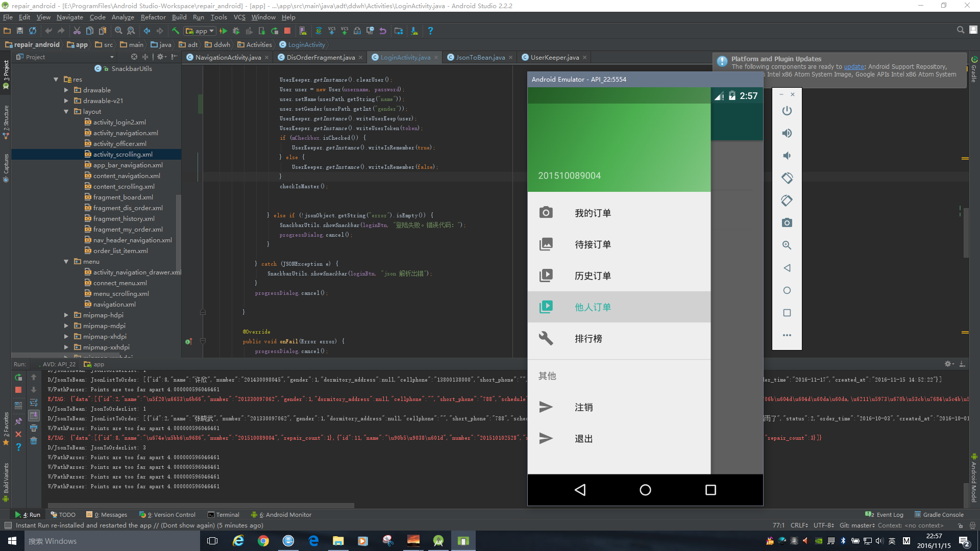The width and height of the screenshot is (980, 551).
Task: Tap the Android back button in emulator
Action: (x=580, y=490)
